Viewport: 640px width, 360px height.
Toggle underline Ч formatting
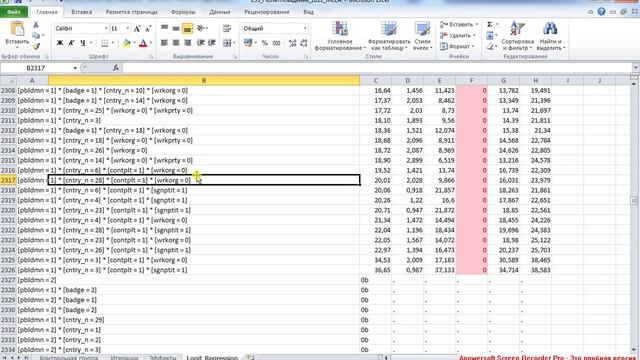pyautogui.click(x=83, y=43)
